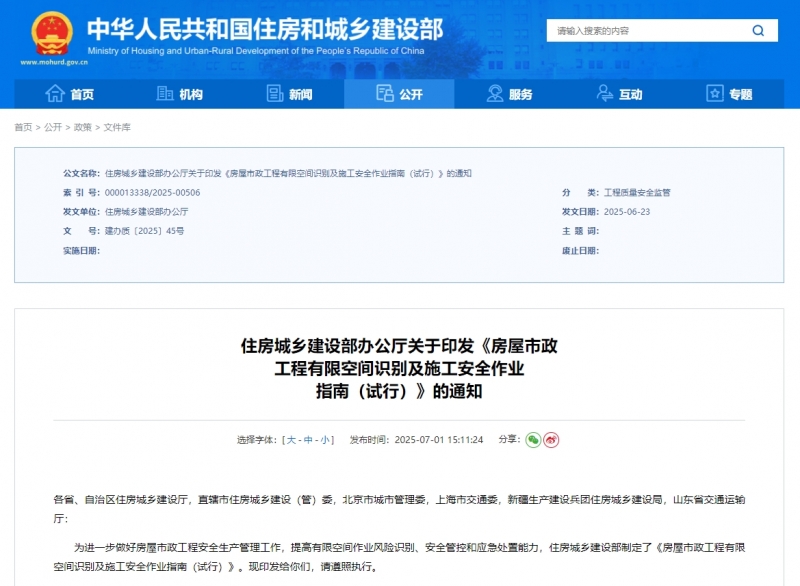Open the 机构 navigation tab
800x586 pixels.
179,94
